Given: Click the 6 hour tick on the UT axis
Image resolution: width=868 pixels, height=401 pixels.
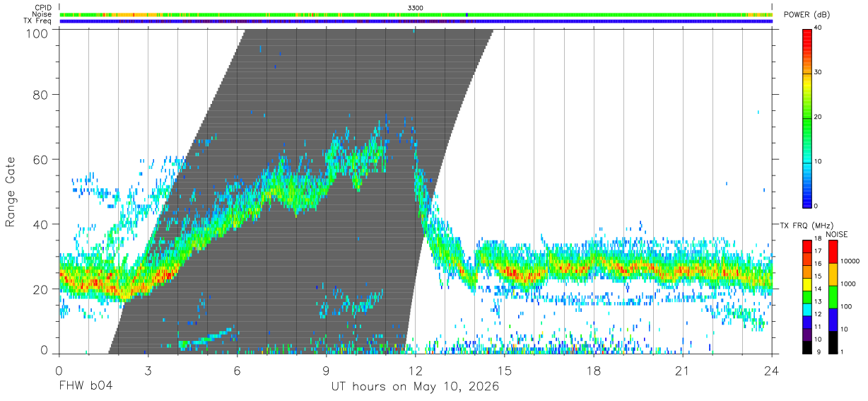Looking at the screenshot, I should tap(237, 370).
